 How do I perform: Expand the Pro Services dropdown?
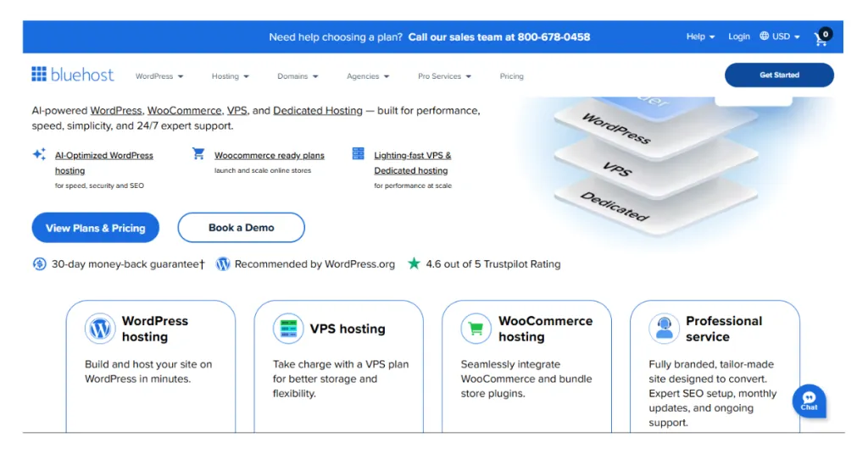(x=444, y=76)
